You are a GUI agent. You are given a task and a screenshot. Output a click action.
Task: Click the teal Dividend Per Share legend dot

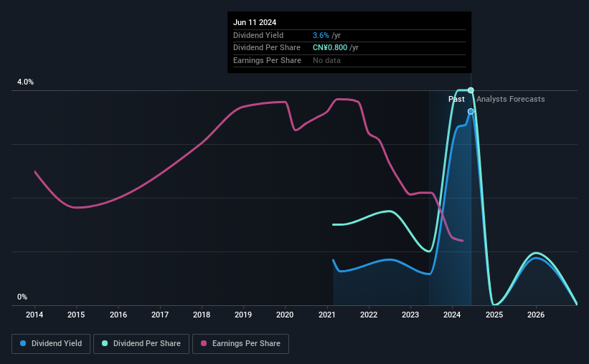click(105, 343)
